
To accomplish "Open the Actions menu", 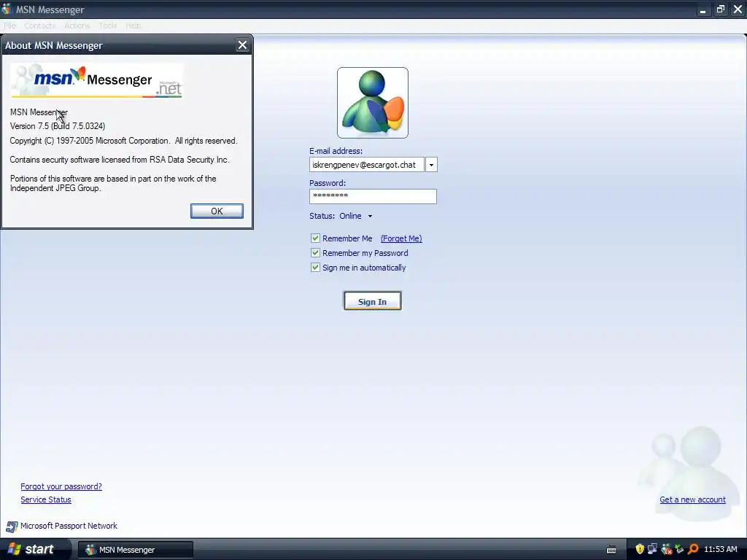I will 77,26.
